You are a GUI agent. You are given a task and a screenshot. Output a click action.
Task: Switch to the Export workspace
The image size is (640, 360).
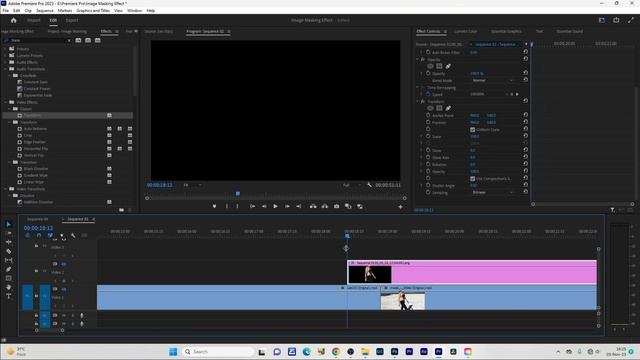pos(72,20)
